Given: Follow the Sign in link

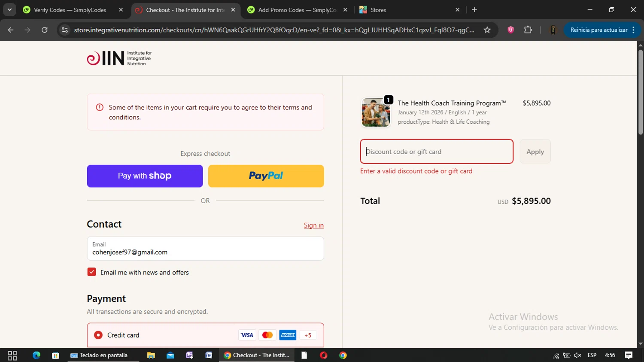Looking at the screenshot, I should pyautogui.click(x=314, y=225).
